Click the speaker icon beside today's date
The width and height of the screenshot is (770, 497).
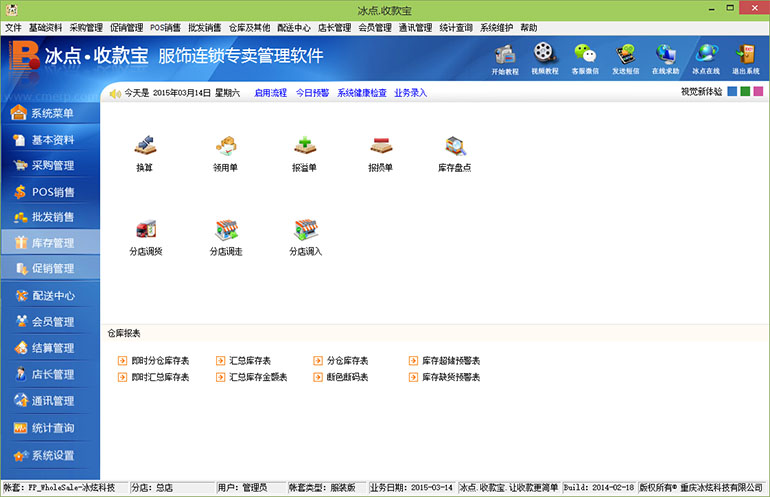coord(115,93)
